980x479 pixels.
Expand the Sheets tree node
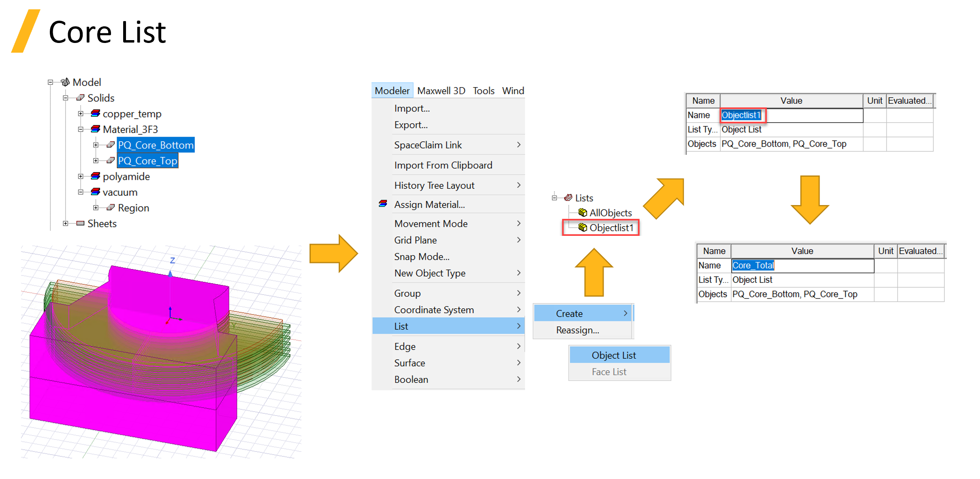tap(65, 223)
